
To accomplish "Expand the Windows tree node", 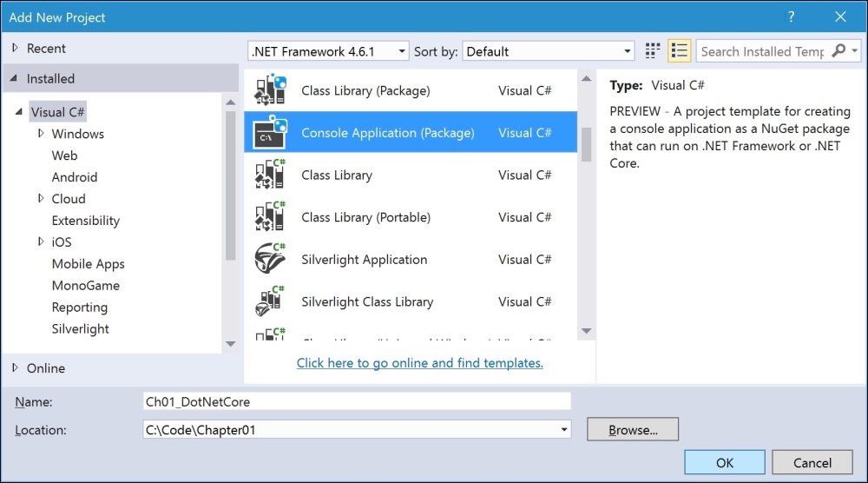I will click(41, 134).
